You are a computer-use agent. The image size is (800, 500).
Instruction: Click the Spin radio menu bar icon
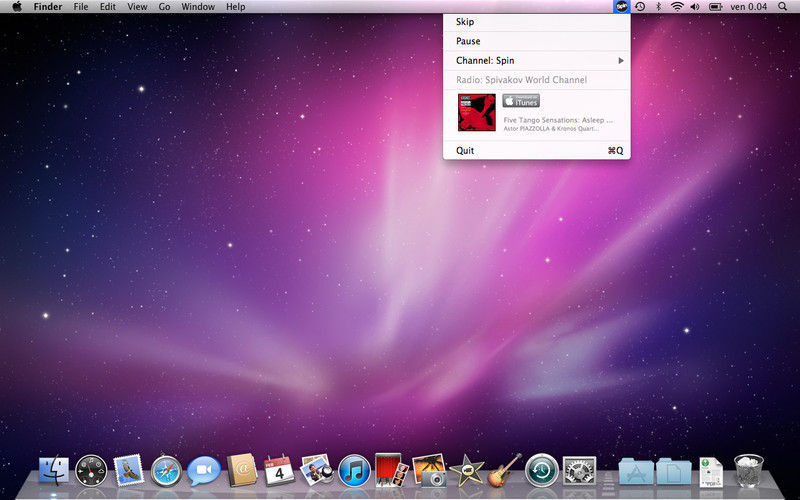(x=621, y=7)
